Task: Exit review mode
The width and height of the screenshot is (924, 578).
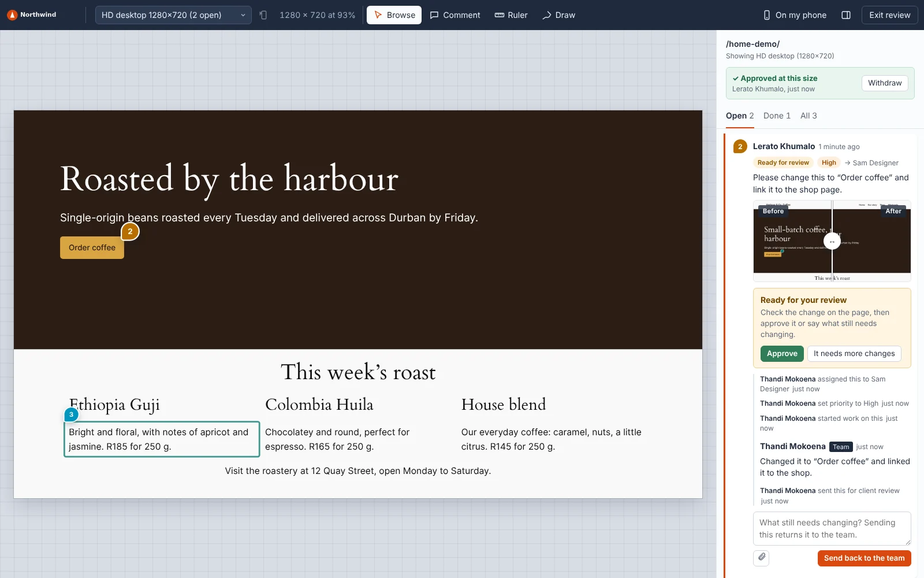Action: tap(889, 15)
